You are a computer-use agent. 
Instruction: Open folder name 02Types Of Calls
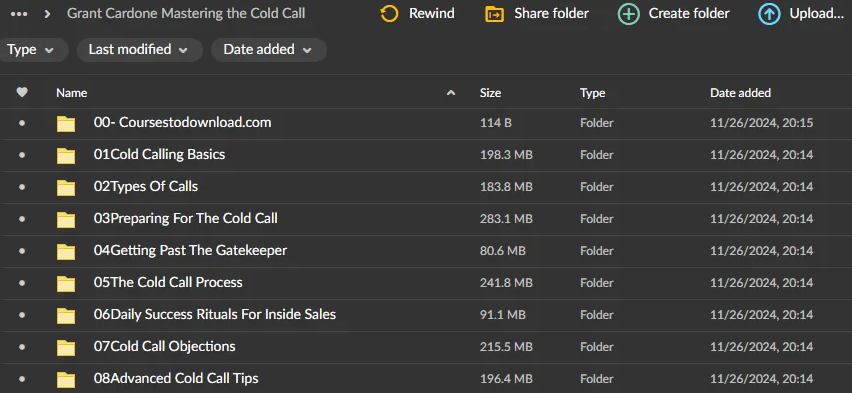tap(146, 186)
